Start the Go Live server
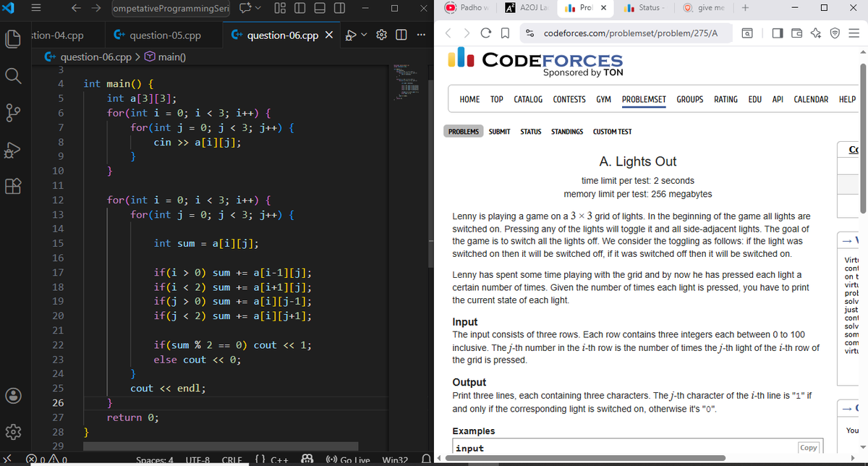The height and width of the screenshot is (466, 868). coord(349,459)
